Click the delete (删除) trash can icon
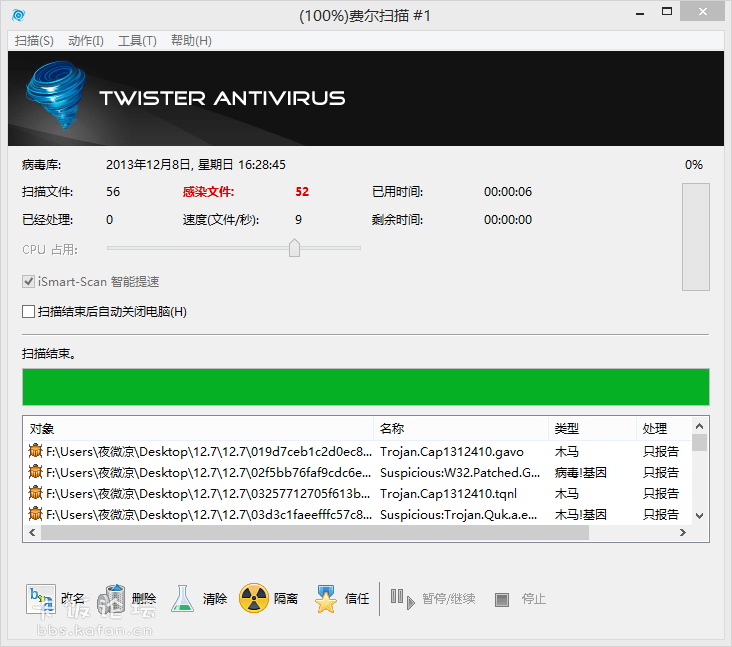The image size is (732, 647). coord(116,598)
